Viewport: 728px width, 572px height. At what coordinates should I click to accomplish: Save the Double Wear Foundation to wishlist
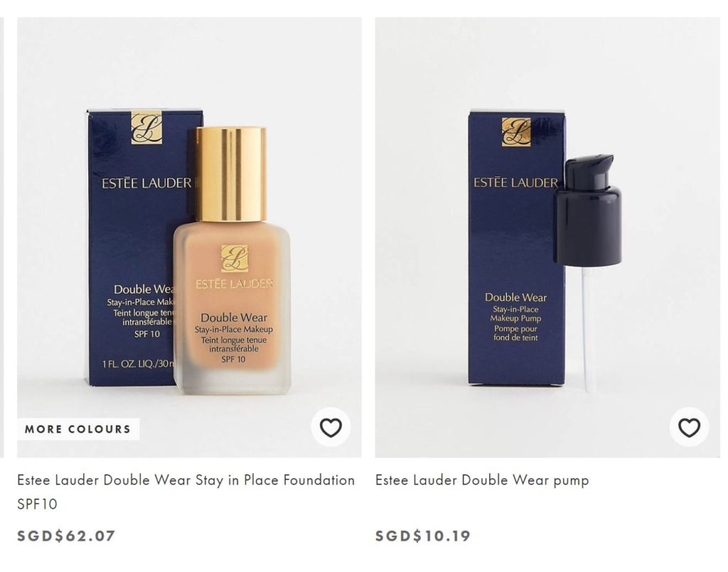(x=331, y=427)
